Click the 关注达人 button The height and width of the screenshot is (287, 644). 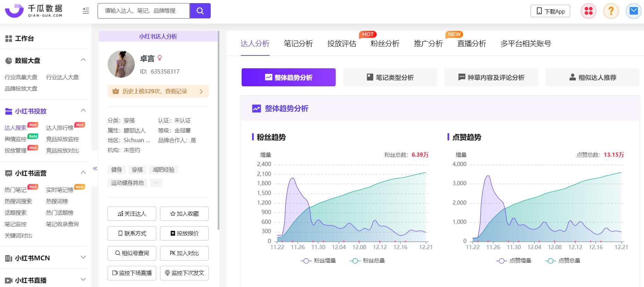pyautogui.click(x=132, y=214)
